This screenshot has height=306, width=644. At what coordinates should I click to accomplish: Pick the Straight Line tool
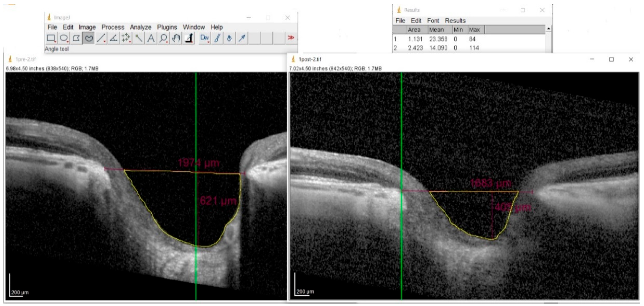pyautogui.click(x=101, y=38)
